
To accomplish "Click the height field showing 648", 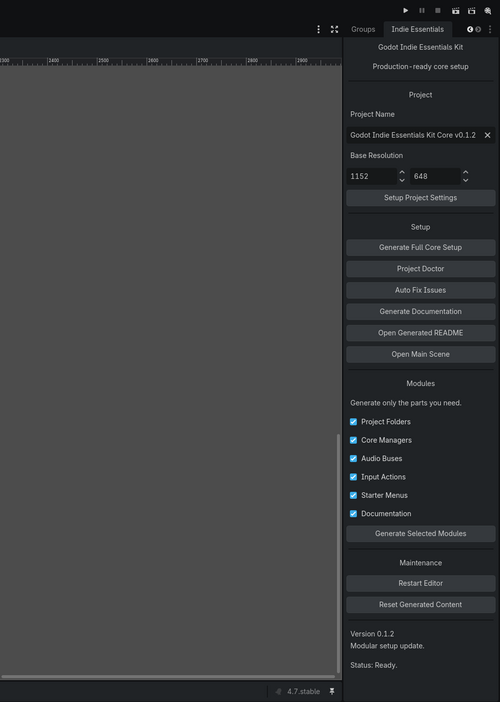I will 435,176.
